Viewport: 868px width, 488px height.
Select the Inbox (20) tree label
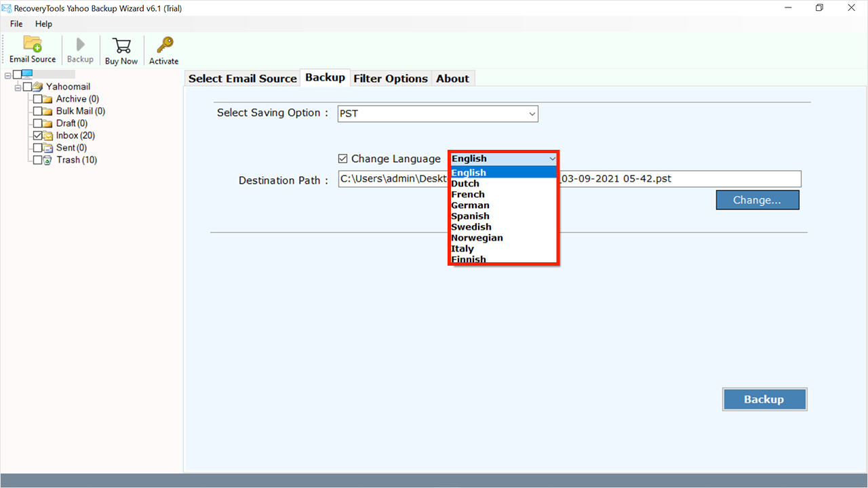pyautogui.click(x=76, y=136)
